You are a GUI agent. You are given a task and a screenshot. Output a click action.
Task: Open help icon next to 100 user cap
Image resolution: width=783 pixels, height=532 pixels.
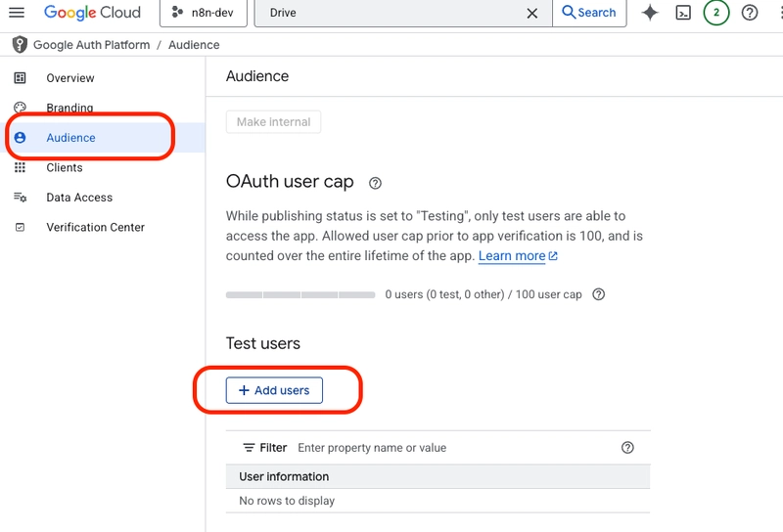598,294
